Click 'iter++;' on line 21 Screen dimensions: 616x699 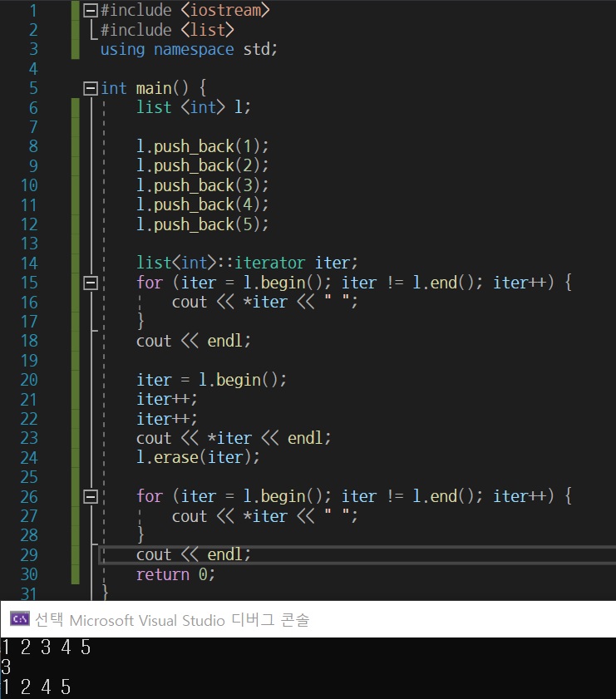[x=167, y=399]
